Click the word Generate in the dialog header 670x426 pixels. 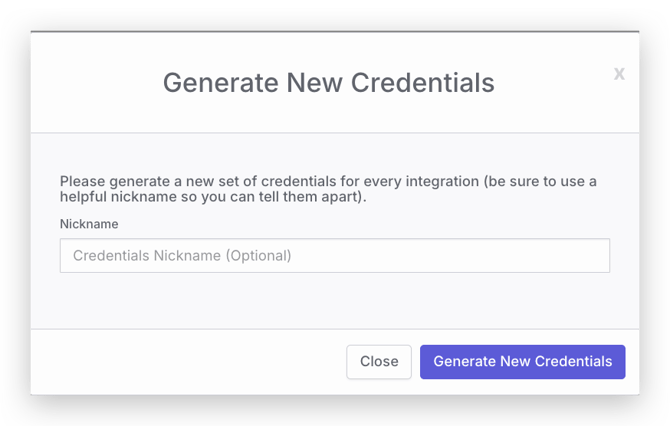(x=220, y=82)
